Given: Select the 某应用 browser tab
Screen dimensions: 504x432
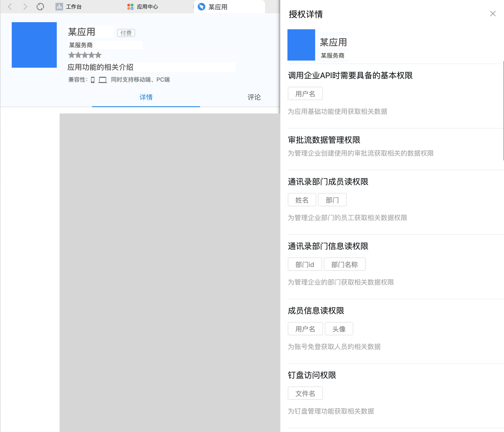Looking at the screenshot, I should tap(229, 7).
